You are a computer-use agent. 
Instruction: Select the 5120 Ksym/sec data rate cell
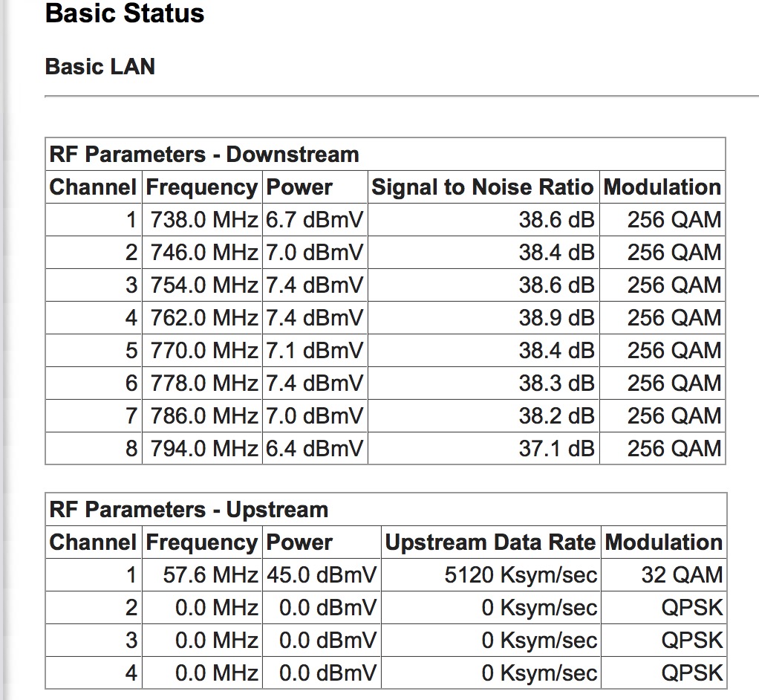tap(521, 575)
